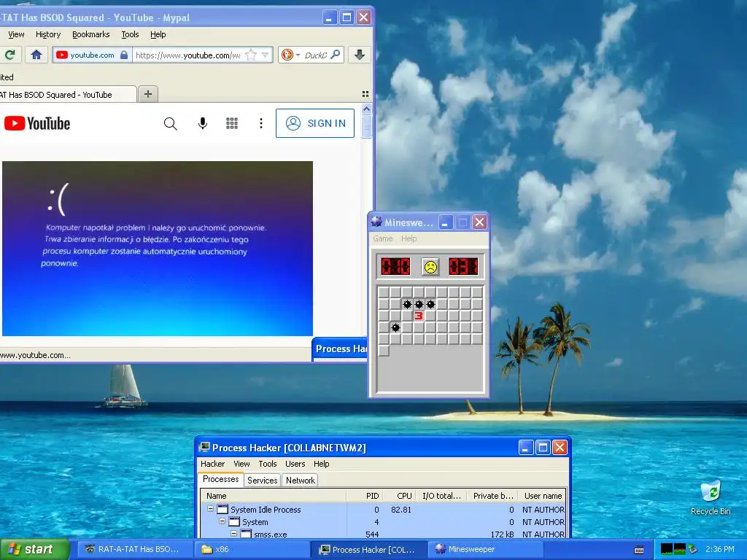Collapse the System process tree node
This screenshot has width=747, height=560.
222,521
